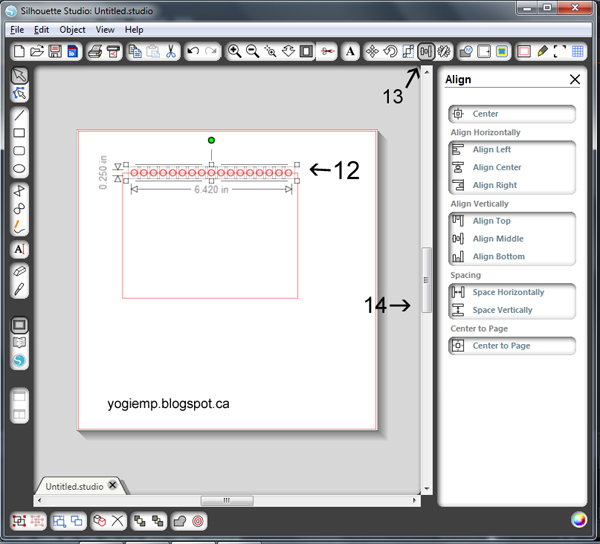This screenshot has height=544, width=600.
Task: Open the File menu
Action: pyautogui.click(x=17, y=30)
